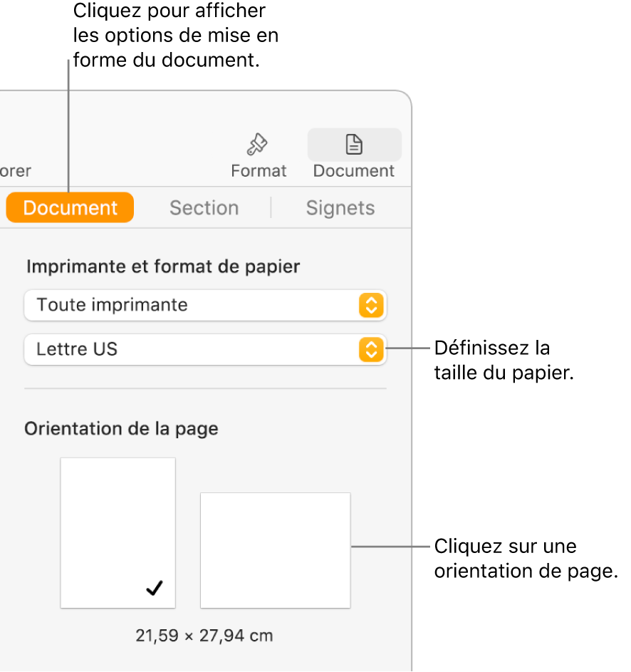Click the Format label under the paintbrush
Screen dimensions: 631x672
259,171
